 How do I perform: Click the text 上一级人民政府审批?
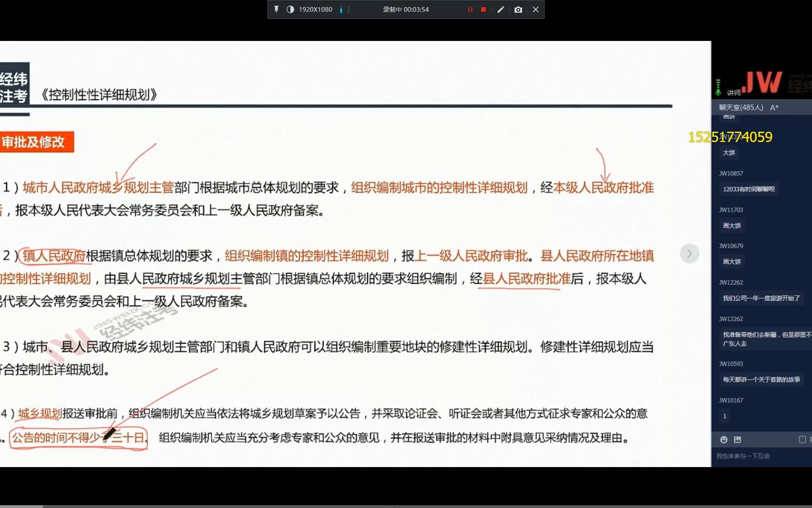point(471,256)
